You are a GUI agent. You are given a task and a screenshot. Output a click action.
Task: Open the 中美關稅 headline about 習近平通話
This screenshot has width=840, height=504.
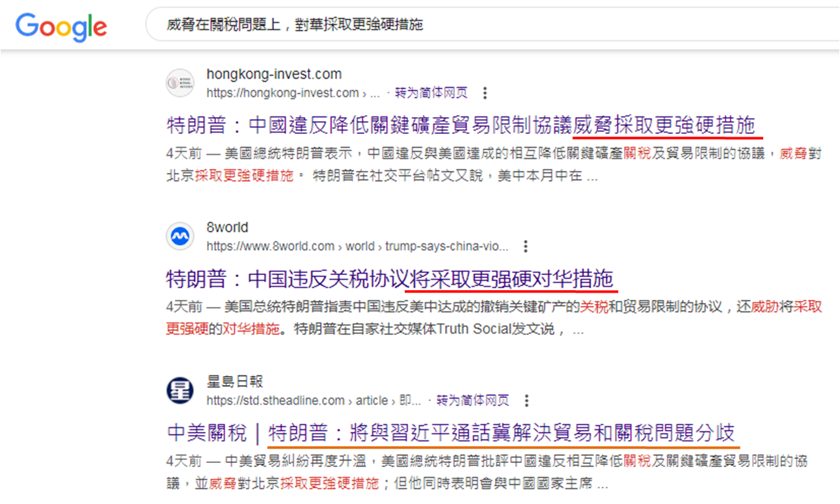click(x=450, y=433)
